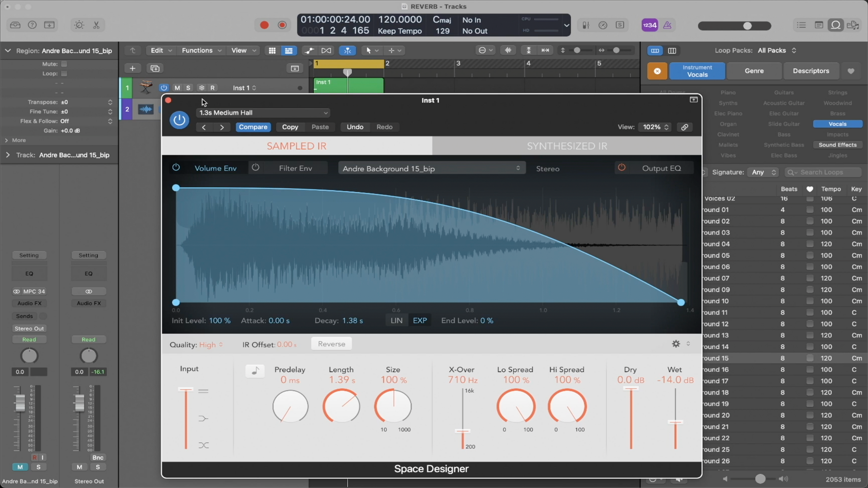
Task: Open Space Designer gear settings icon
Action: (676, 344)
